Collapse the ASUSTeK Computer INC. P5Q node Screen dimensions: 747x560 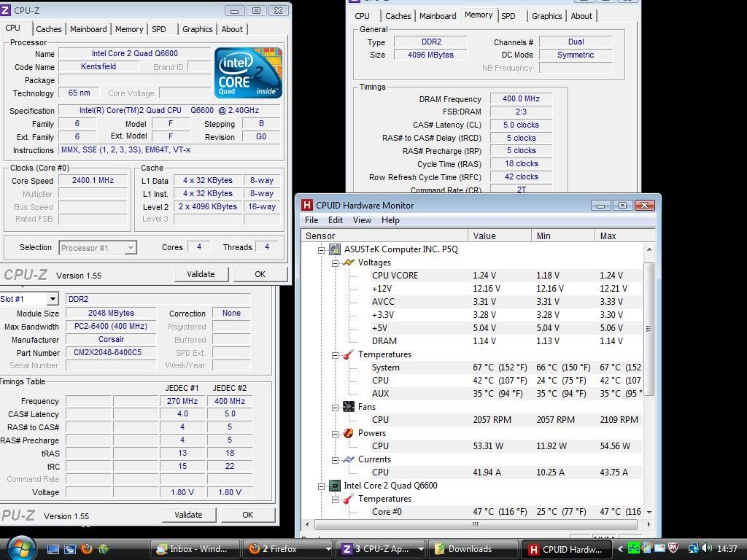click(322, 250)
